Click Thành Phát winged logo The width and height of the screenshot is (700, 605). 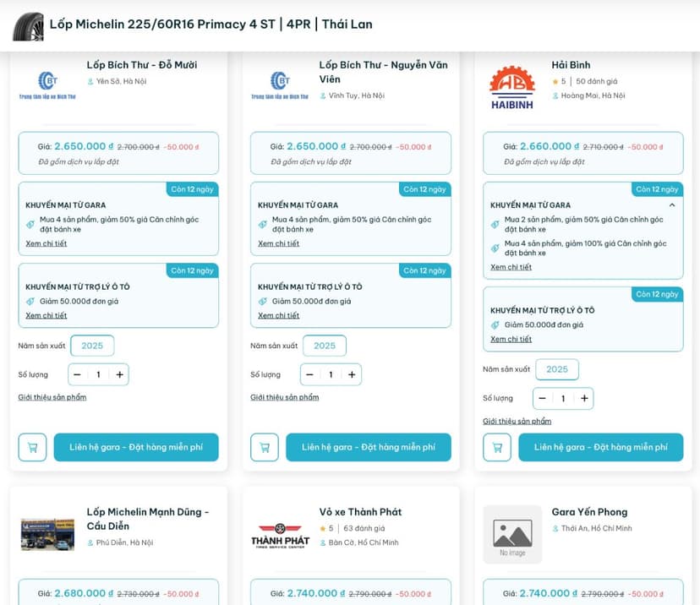coord(281,536)
